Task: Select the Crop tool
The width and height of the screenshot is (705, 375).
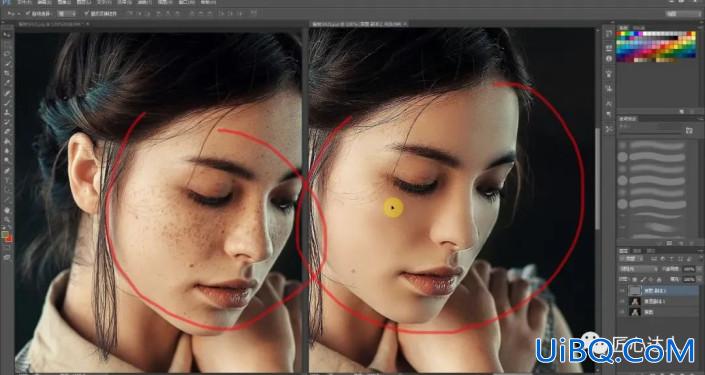Action: (x=8, y=73)
